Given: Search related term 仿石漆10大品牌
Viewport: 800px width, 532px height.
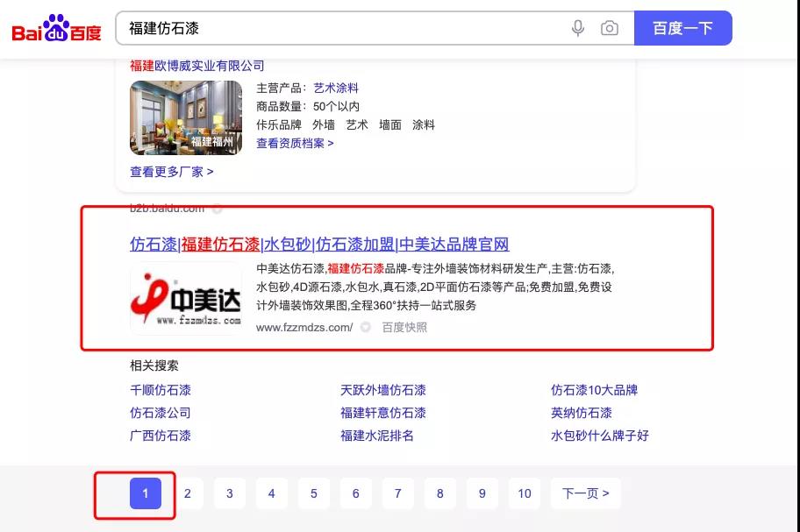Looking at the screenshot, I should coord(595,390).
